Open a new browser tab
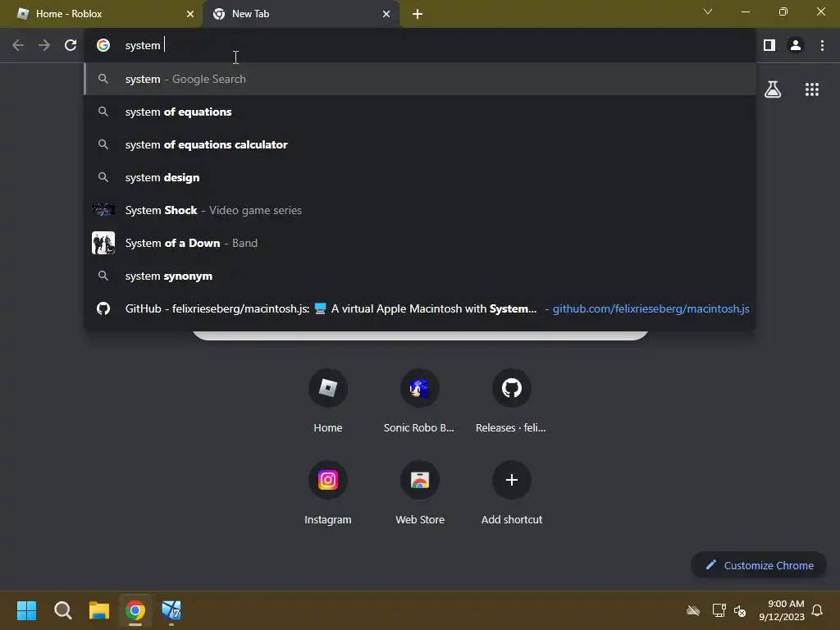840x630 pixels. point(418,14)
